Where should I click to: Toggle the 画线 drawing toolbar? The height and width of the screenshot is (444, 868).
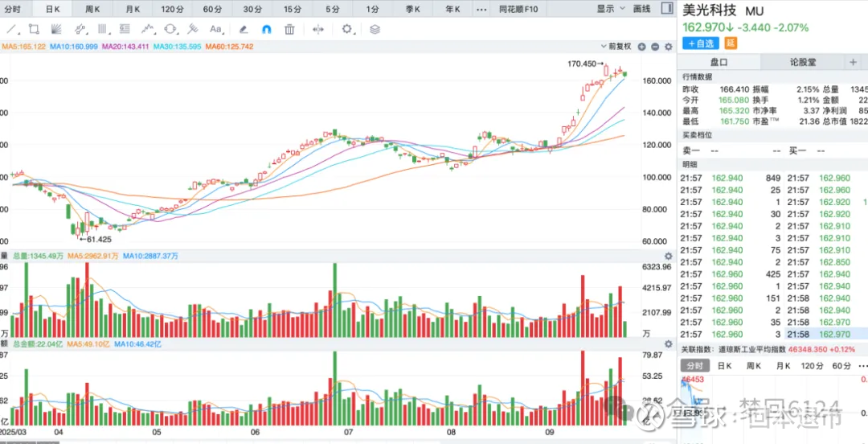tap(641, 9)
